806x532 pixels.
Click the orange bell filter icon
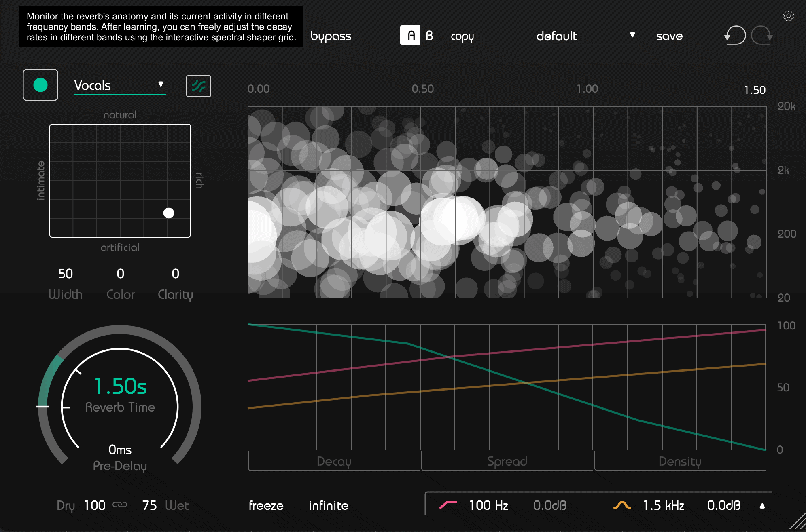click(x=622, y=505)
